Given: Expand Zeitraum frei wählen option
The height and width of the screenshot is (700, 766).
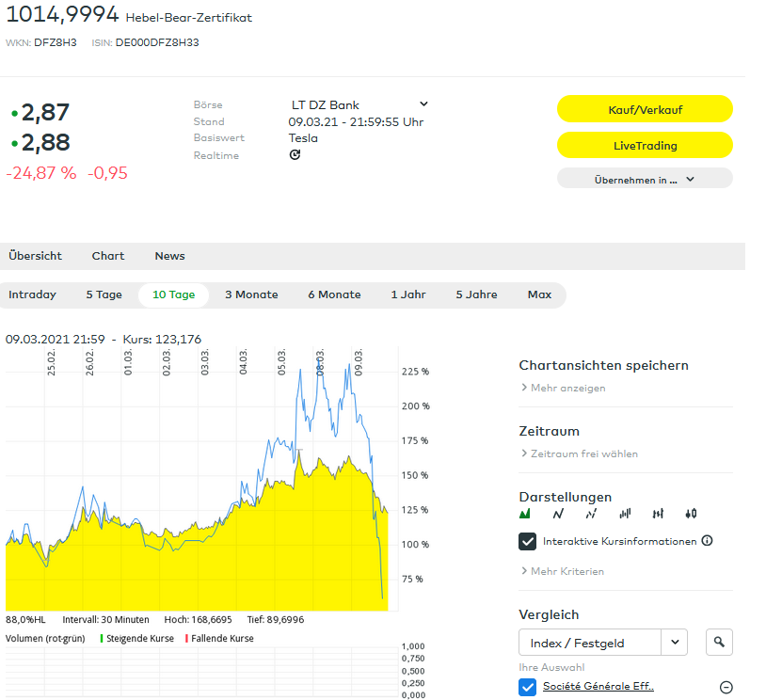Looking at the screenshot, I should [x=583, y=453].
